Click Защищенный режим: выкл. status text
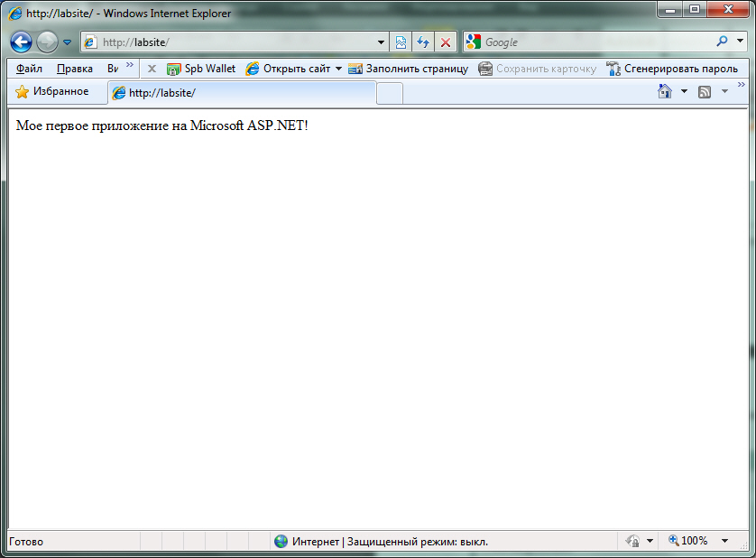This screenshot has width=756, height=558. point(418,542)
